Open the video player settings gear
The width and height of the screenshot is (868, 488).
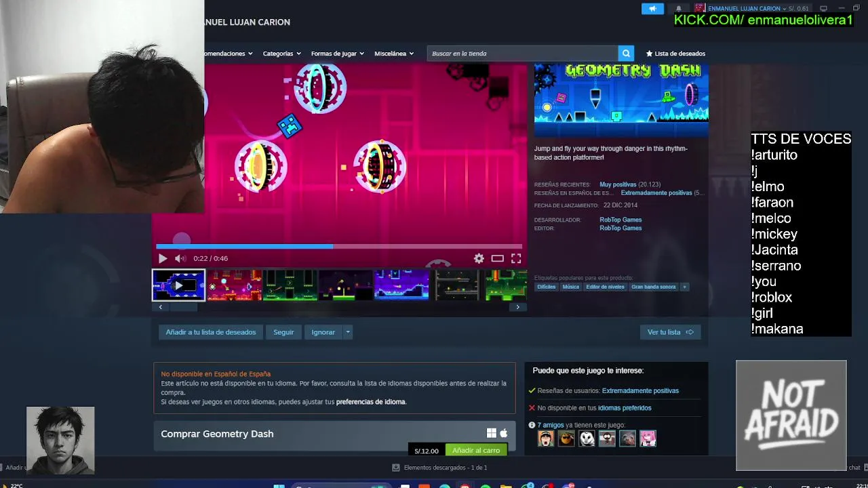click(479, 258)
